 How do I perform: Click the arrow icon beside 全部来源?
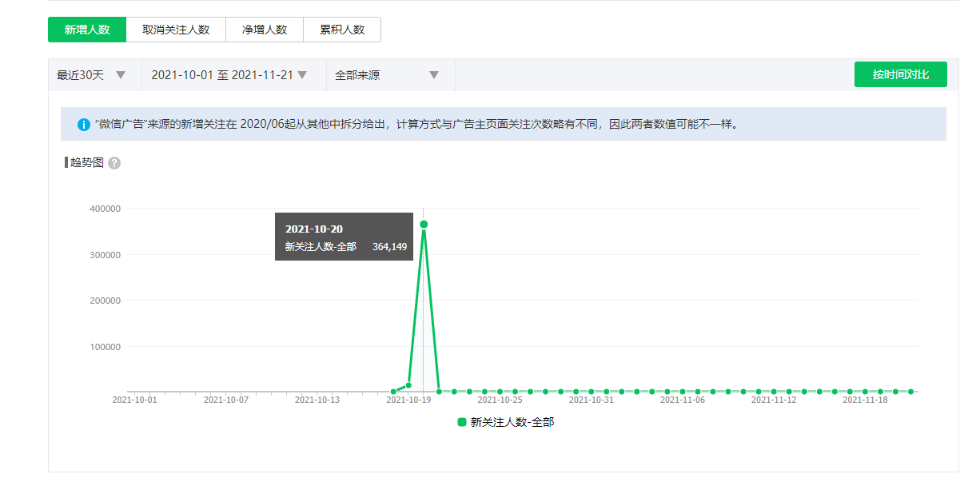[434, 75]
